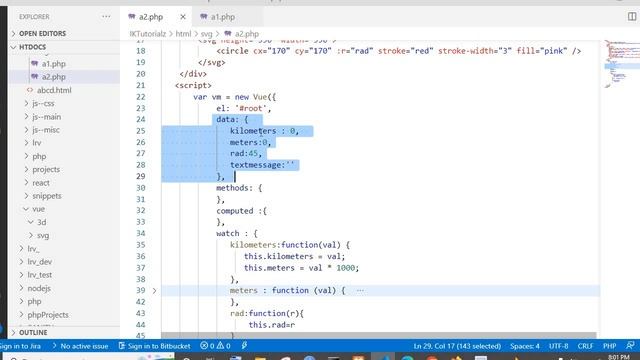Unfold the collapsed code at line 39
Viewport: 640px width, 360px height.
[x=154, y=291]
